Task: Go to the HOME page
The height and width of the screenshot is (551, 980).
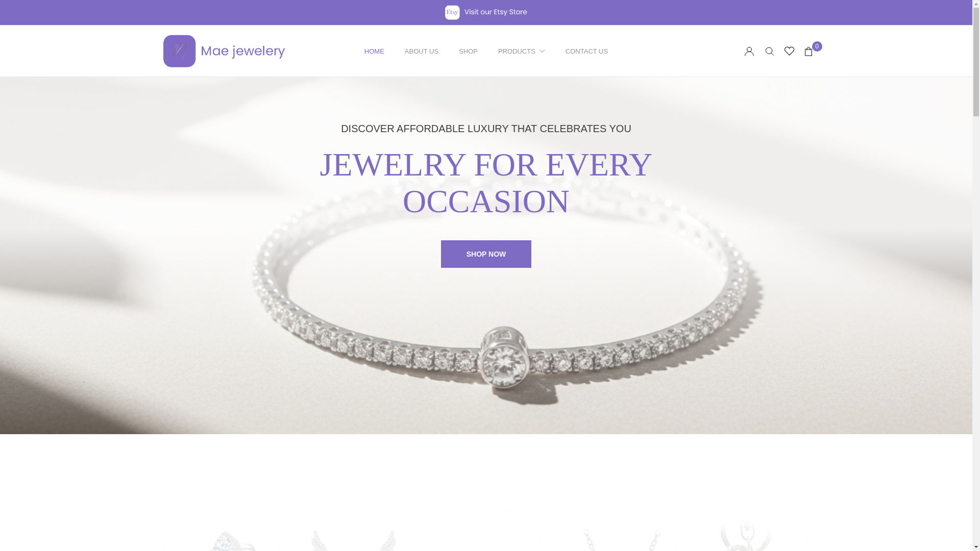Action: pyautogui.click(x=374, y=52)
